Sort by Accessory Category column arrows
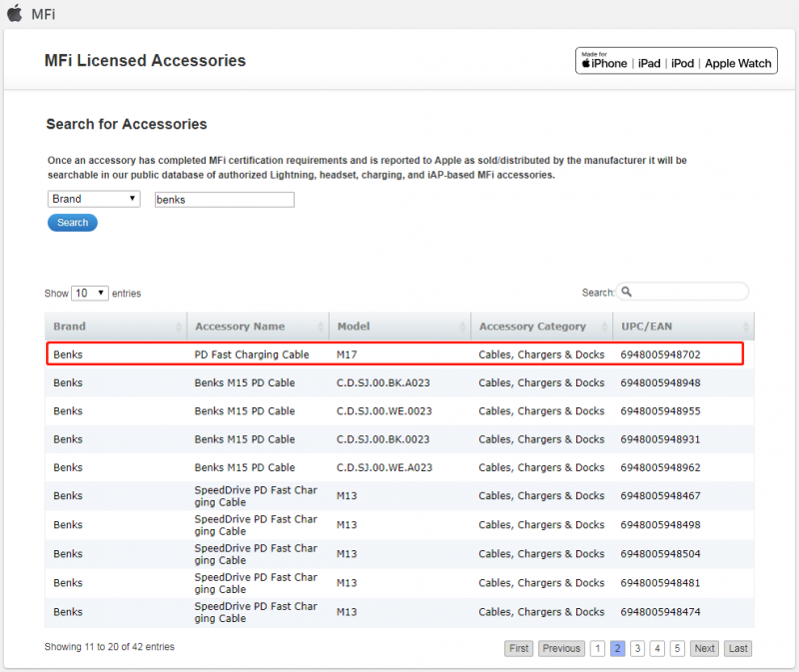Viewport: 799px width, 672px height. pyautogui.click(x=605, y=327)
